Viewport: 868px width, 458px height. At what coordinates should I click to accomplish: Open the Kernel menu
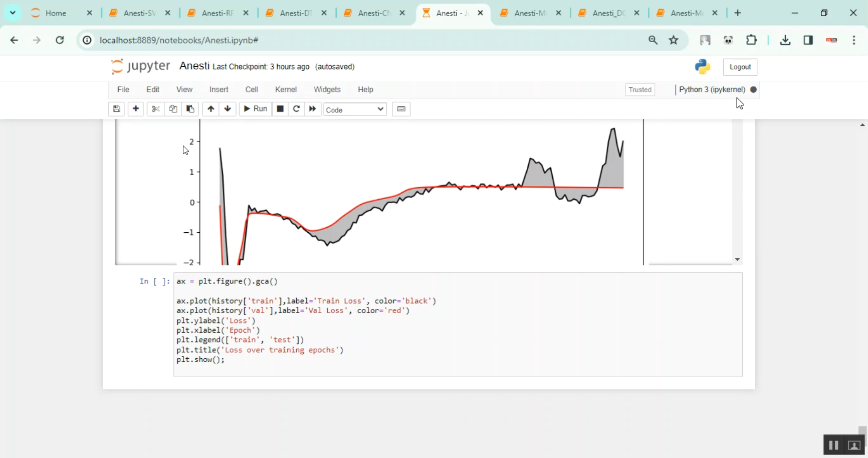coord(286,89)
